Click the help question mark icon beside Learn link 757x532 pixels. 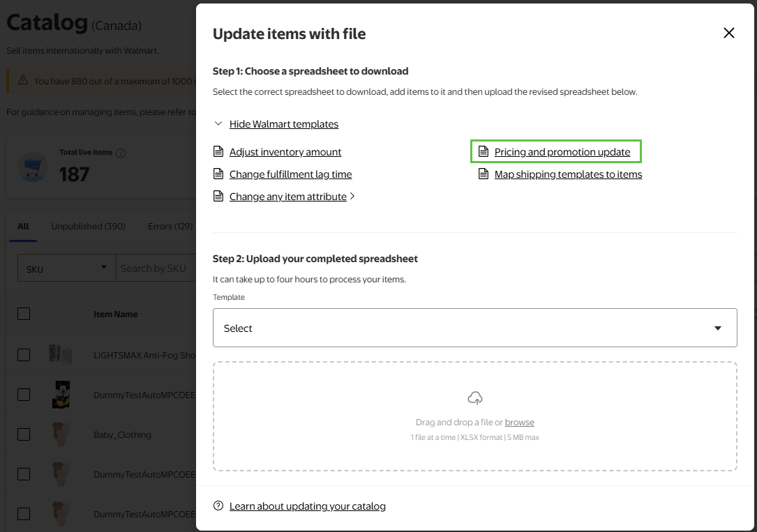pyautogui.click(x=218, y=506)
